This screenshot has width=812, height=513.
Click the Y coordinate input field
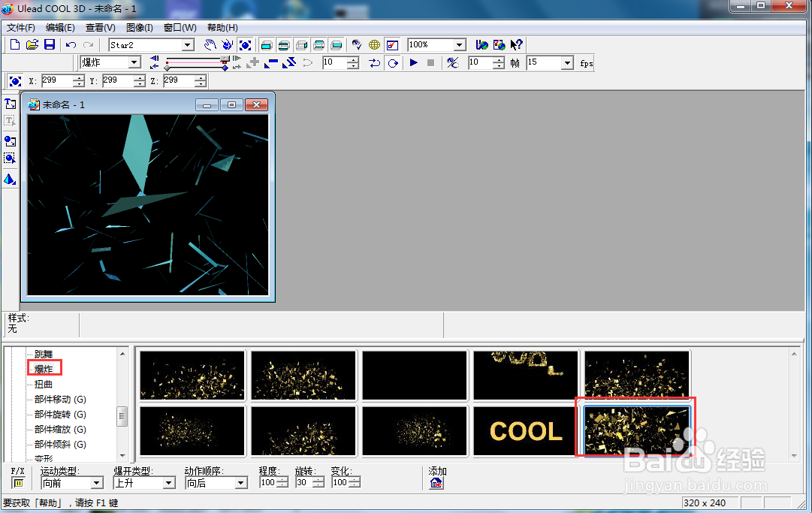point(117,81)
